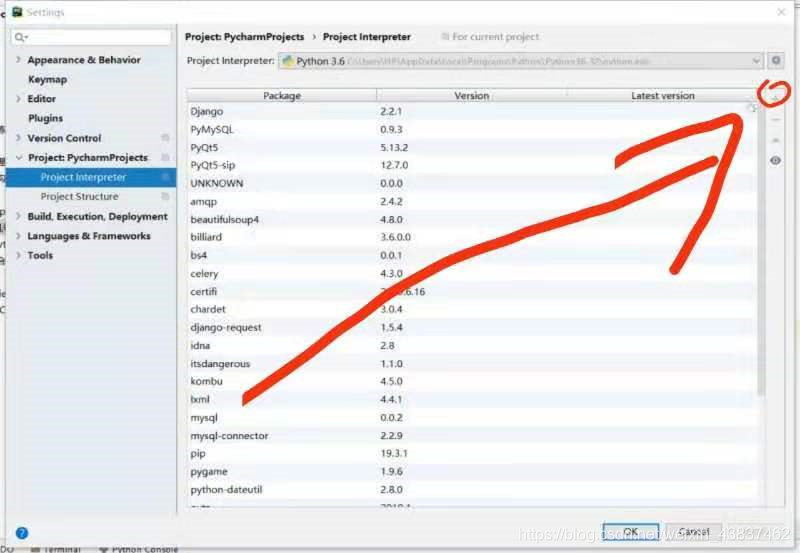
Task: Select the UNKNOWN package row
Action: pos(472,183)
